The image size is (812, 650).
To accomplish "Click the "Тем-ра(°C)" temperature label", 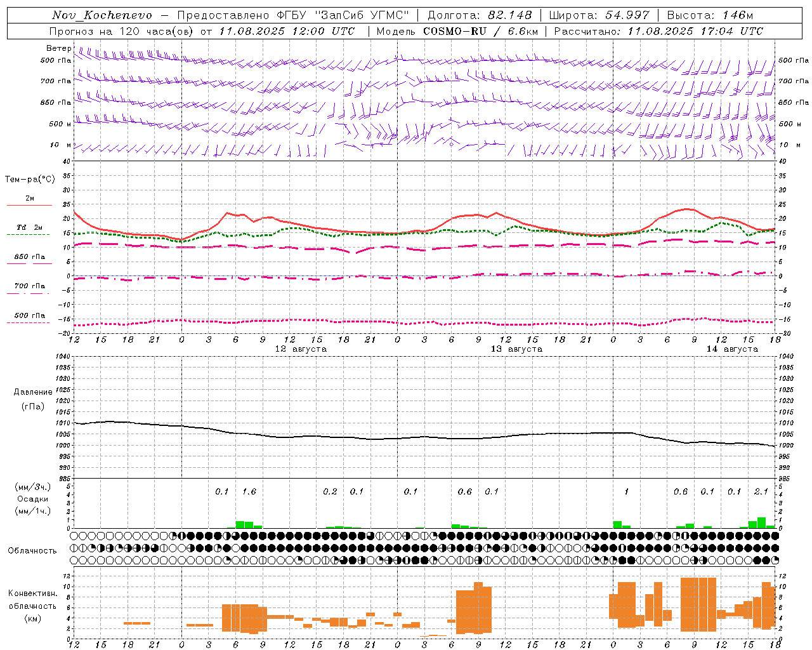I will (x=30, y=180).
